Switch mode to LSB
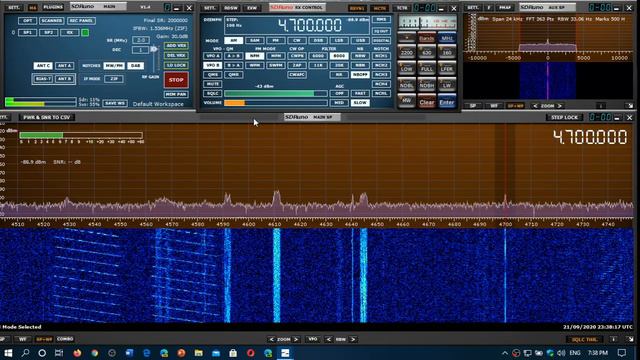Screen dimensions: 640x360 tap(339, 40)
